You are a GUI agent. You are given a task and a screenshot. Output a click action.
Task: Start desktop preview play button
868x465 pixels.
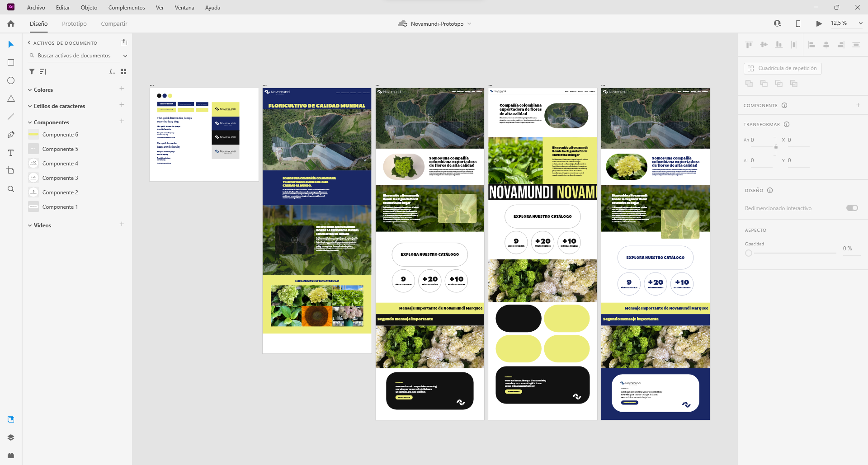819,23
